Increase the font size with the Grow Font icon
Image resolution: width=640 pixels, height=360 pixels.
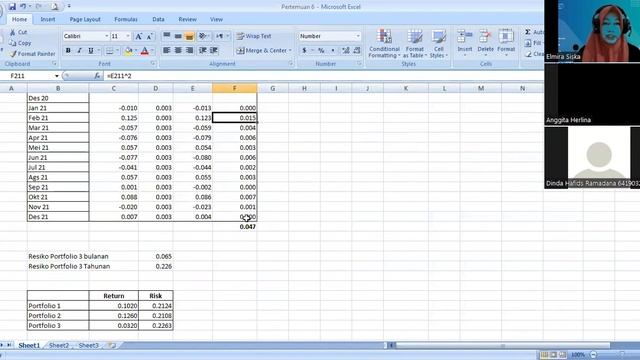coord(139,36)
